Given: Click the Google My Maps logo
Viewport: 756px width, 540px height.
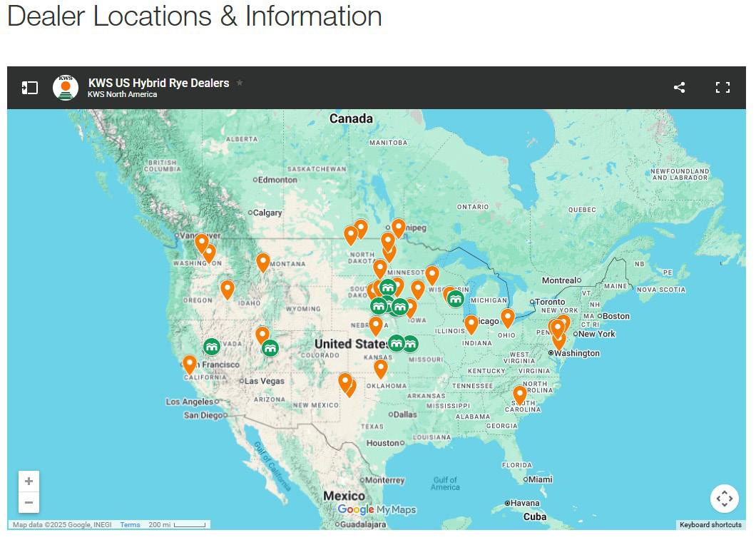Looking at the screenshot, I should [x=377, y=509].
